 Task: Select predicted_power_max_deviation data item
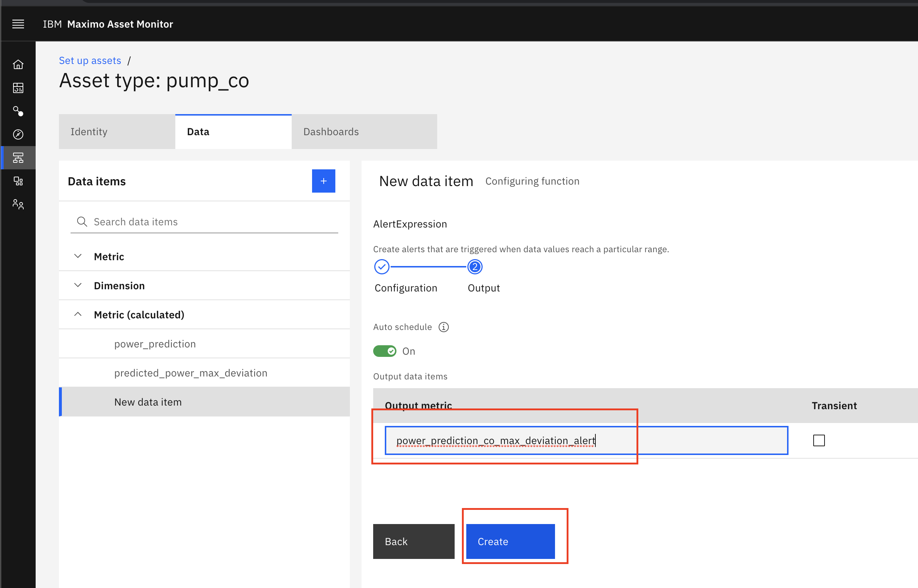pyautogui.click(x=204, y=372)
